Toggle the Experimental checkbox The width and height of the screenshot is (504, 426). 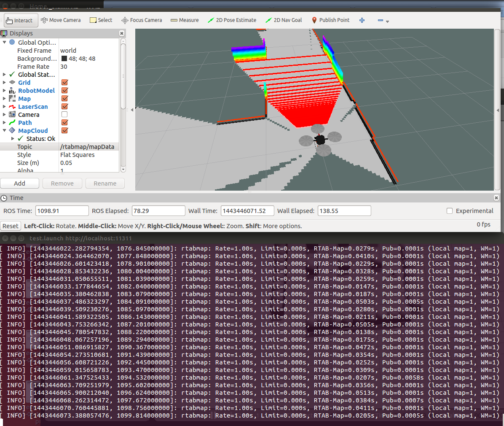coord(450,211)
